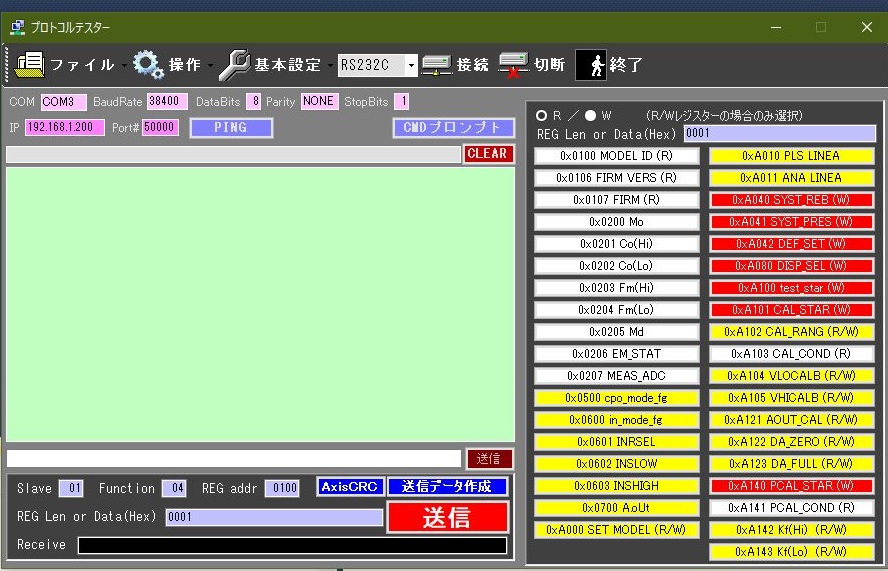Image resolution: width=888 pixels, height=571 pixels.
Task: Click the connect (接続) network icon
Action: 437,65
